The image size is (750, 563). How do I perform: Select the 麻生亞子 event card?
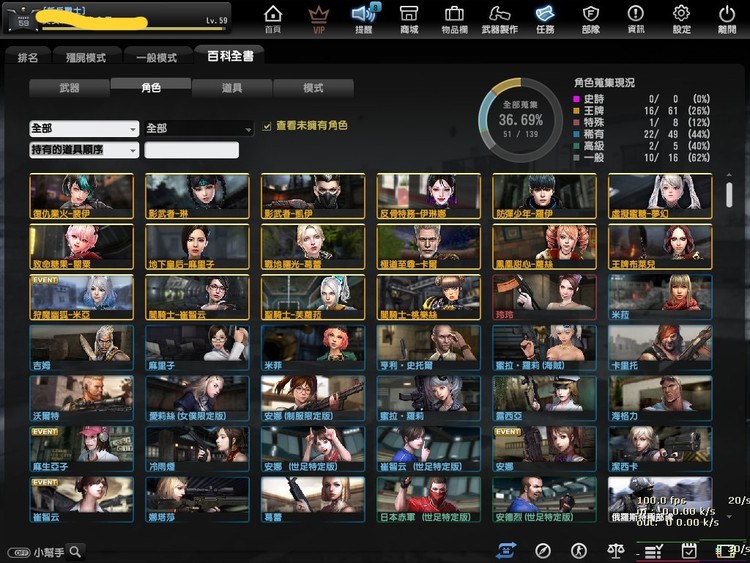click(82, 449)
